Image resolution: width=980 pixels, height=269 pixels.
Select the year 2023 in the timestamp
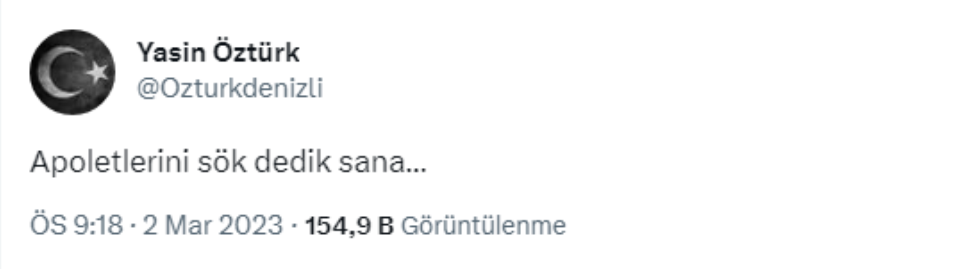tap(251, 225)
